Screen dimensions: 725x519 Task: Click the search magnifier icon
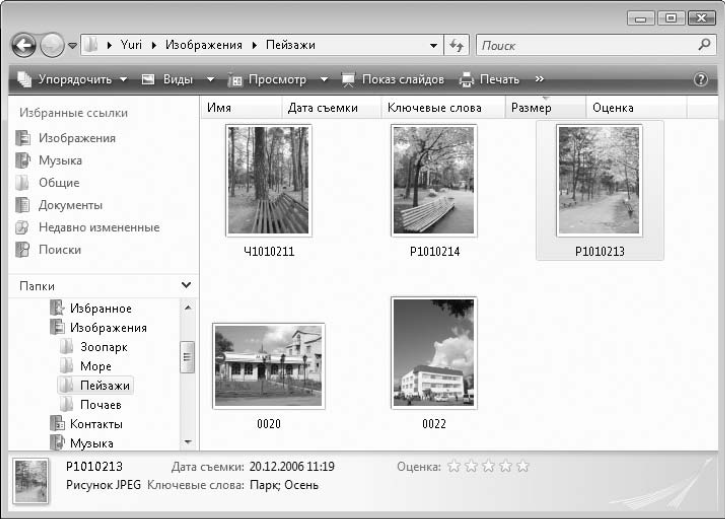(x=703, y=45)
